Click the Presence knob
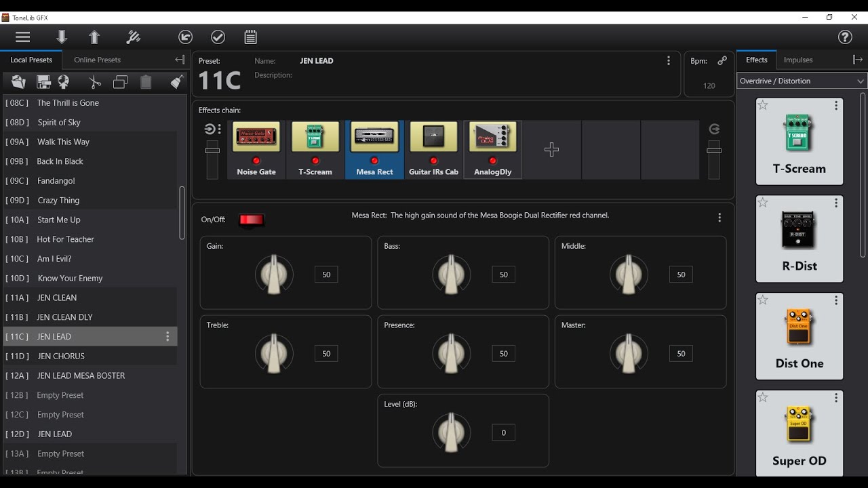The image size is (868, 488). tap(452, 353)
